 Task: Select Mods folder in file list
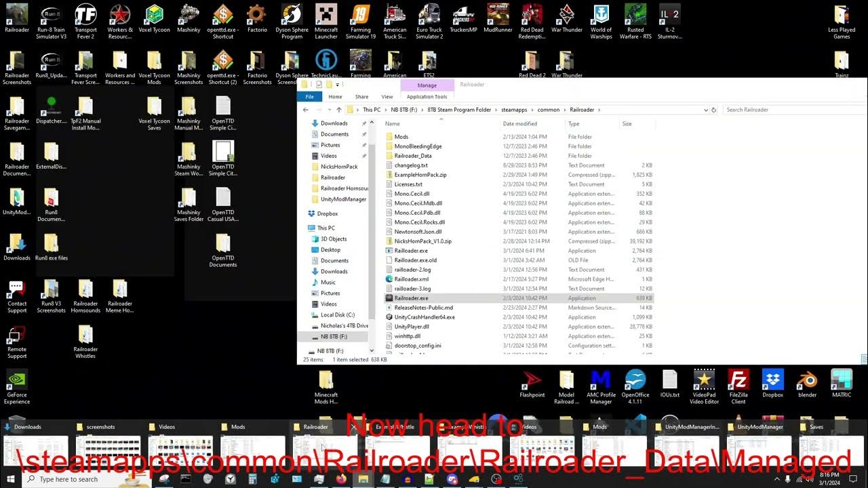coord(401,137)
